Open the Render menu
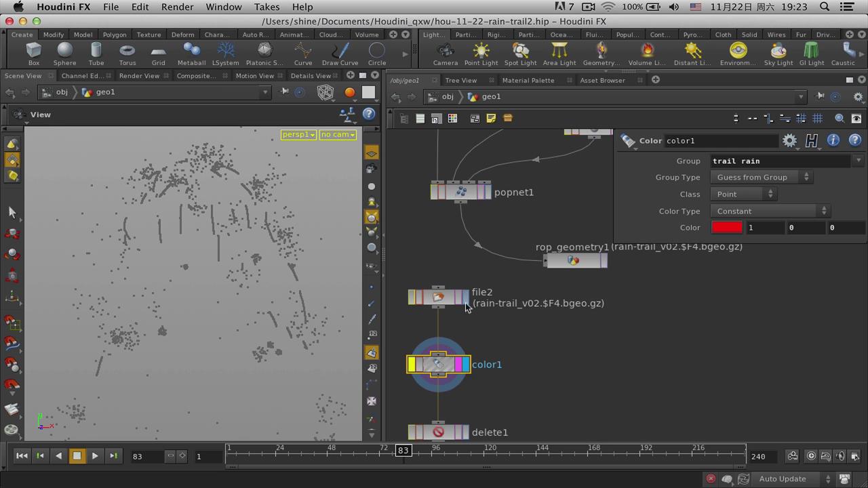Viewport: 868px width, 488px height. pyautogui.click(x=177, y=7)
